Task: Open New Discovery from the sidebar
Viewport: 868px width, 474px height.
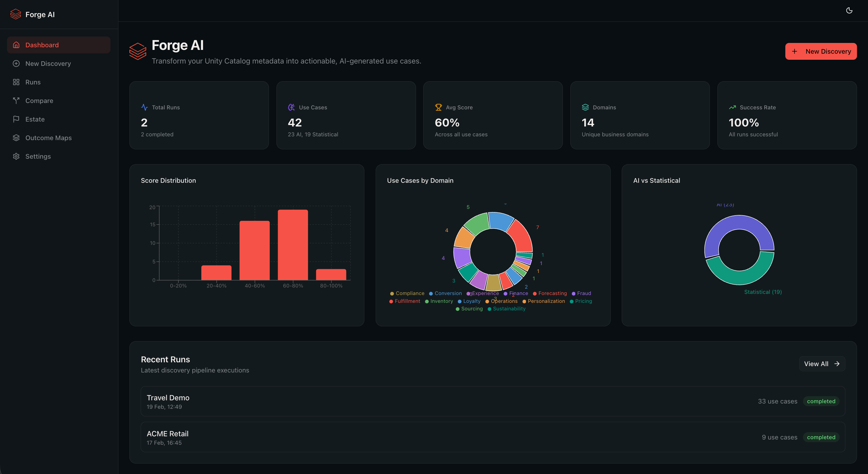Action: pos(59,63)
